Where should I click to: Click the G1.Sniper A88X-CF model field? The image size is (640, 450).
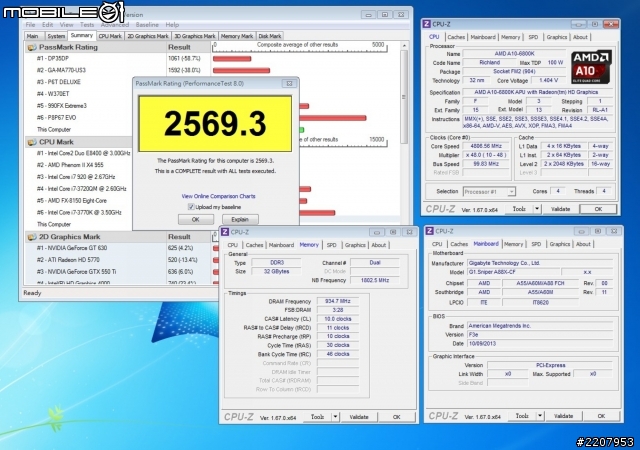513,272
